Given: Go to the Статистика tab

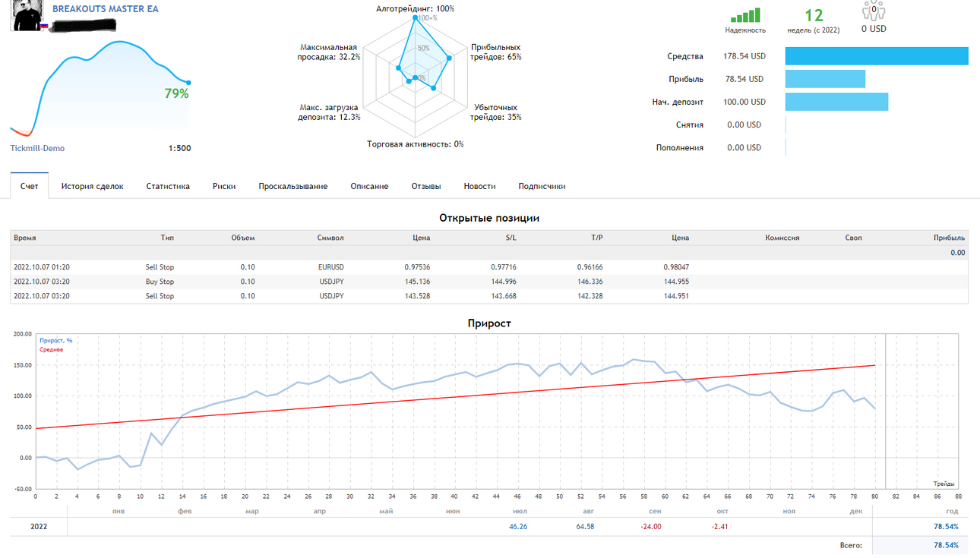Looking at the screenshot, I should click(x=168, y=186).
